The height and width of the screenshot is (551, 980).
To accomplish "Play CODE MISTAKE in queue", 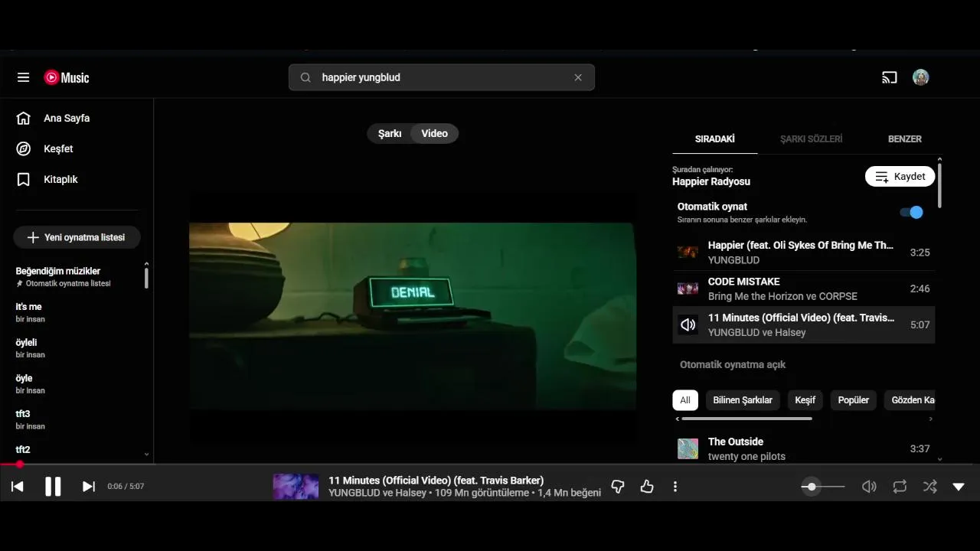I will (x=804, y=289).
